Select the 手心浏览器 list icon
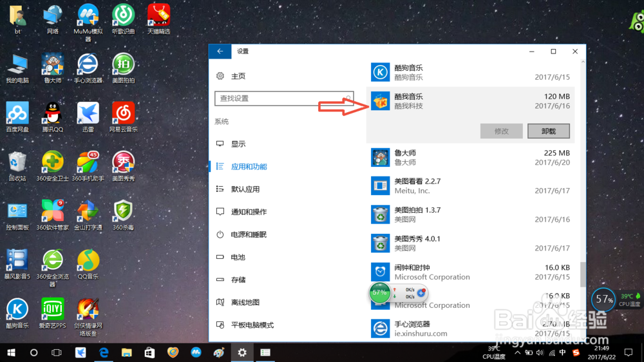 [x=381, y=329]
